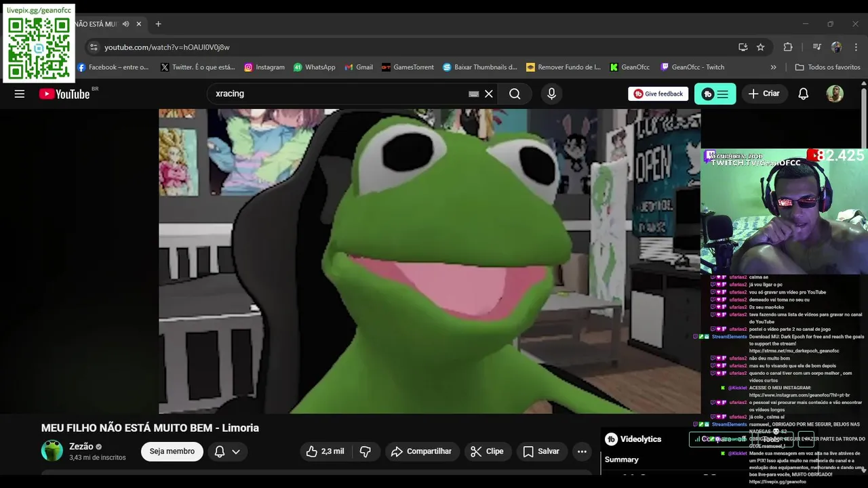Select the Summary heading in Videolytics
The height and width of the screenshot is (488, 868).
tap(622, 460)
